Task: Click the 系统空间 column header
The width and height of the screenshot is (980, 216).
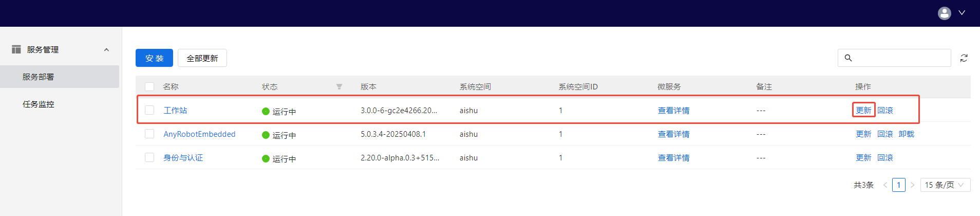Action: (475, 86)
